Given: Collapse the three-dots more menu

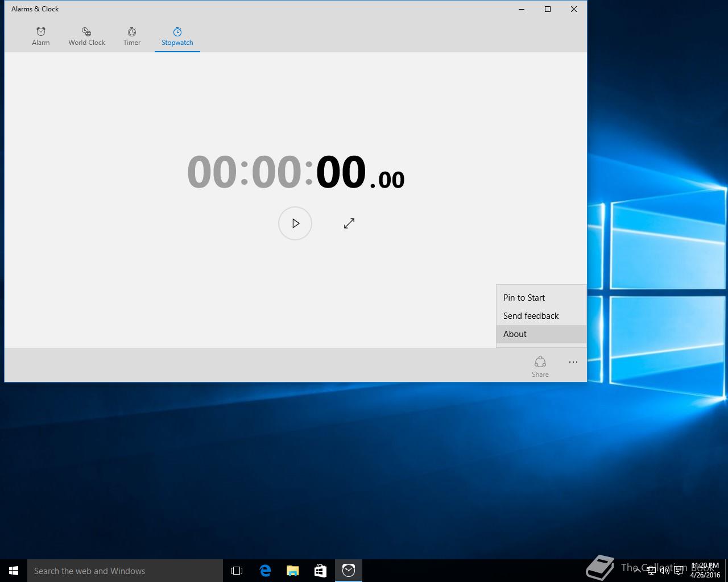Looking at the screenshot, I should click(573, 362).
